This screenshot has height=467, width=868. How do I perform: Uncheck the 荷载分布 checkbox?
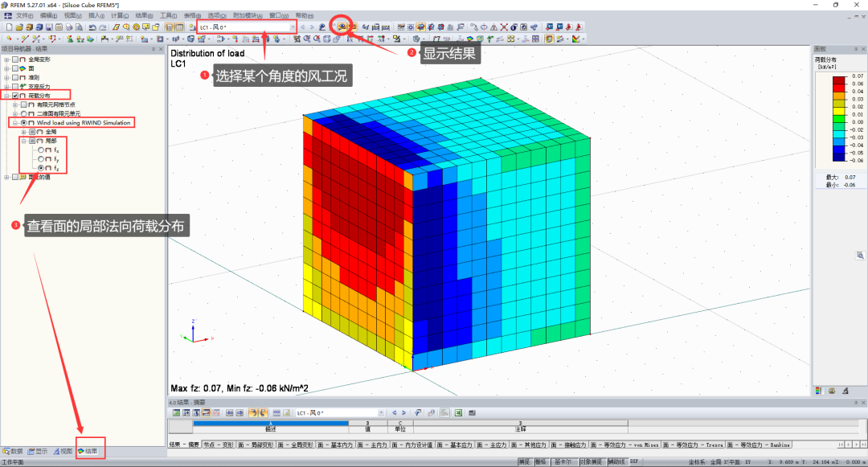click(15, 96)
